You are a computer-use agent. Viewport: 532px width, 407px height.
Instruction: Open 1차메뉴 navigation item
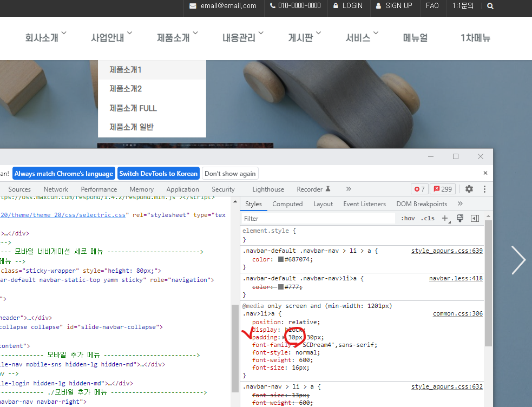(x=475, y=37)
